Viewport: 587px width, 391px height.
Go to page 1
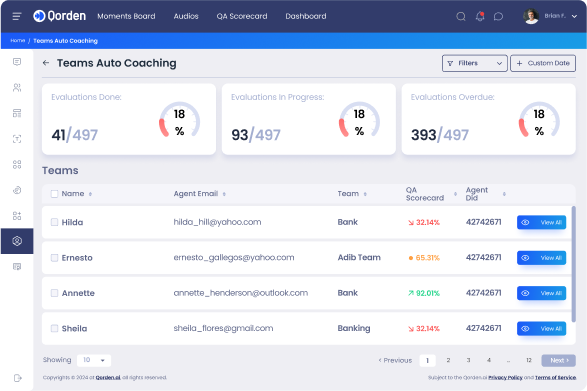[x=427, y=360]
